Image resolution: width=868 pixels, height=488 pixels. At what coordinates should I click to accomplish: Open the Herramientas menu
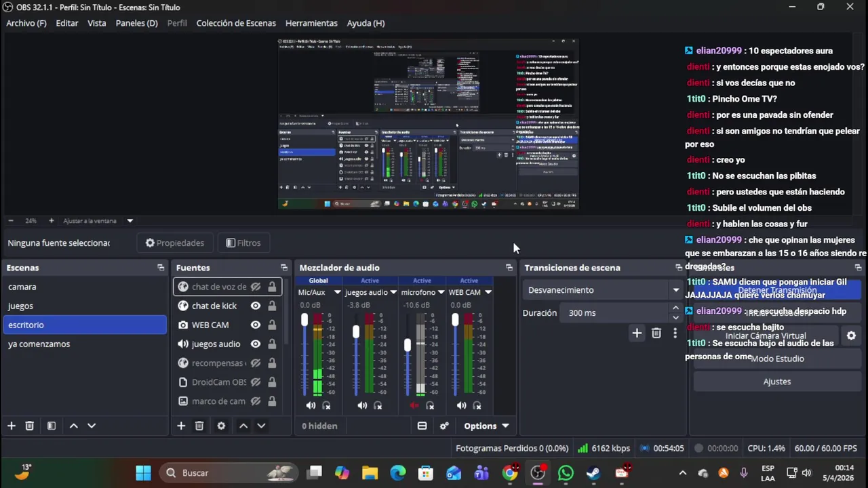[311, 23]
